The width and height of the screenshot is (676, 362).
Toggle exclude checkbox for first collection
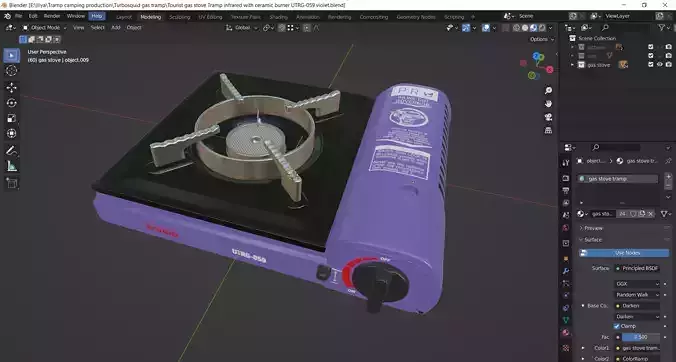tap(651, 47)
